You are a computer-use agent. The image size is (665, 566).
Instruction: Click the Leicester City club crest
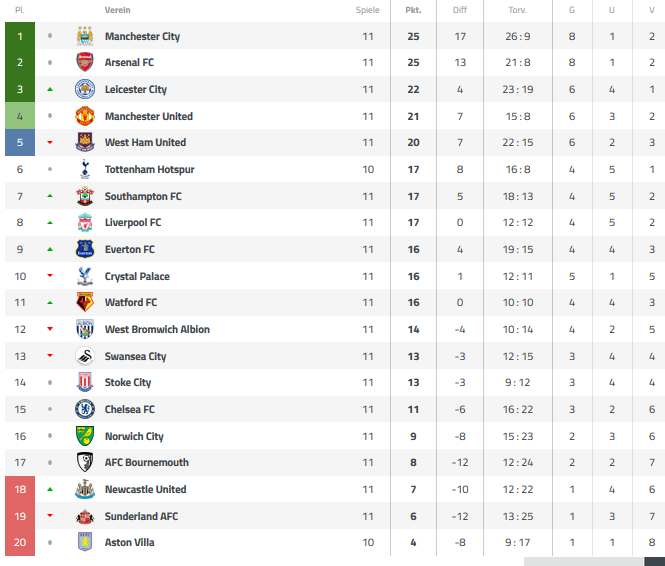[85, 89]
